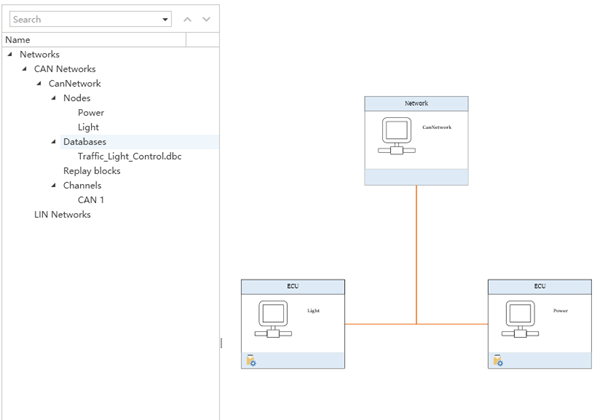The image size is (605, 420).
Task: Click into the Search input field
Action: [85, 19]
